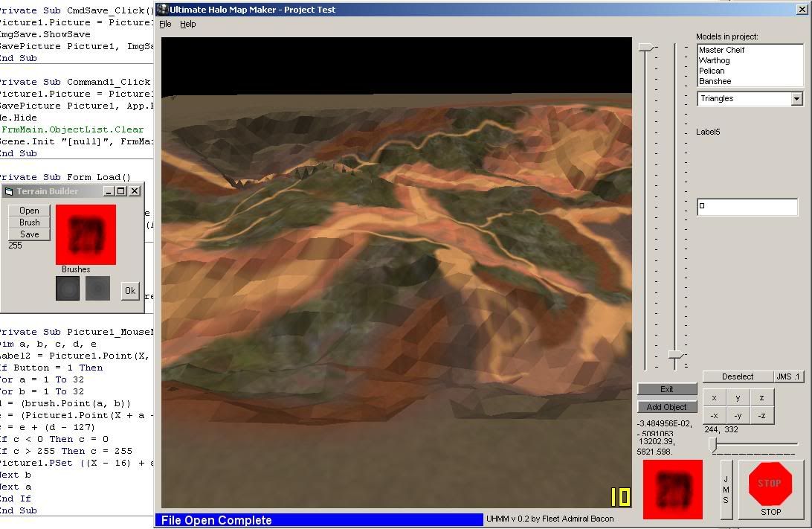This screenshot has height=529, width=812.
Task: Click the Label5 text
Action: [x=708, y=132]
